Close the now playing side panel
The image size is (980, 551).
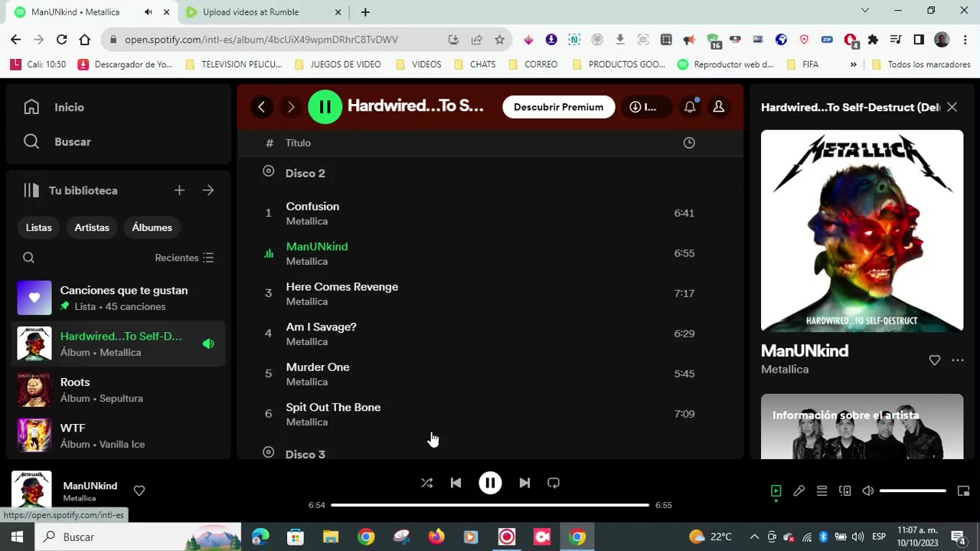coord(952,107)
